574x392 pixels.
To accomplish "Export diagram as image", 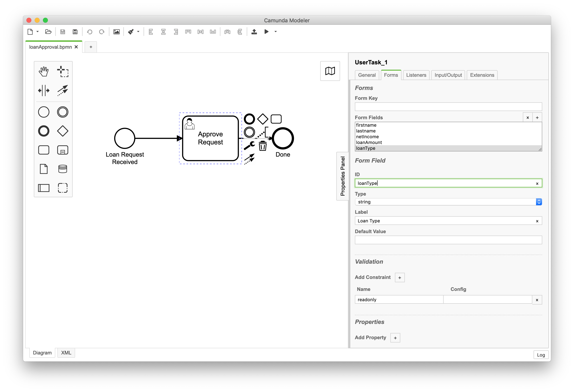I will [116, 32].
